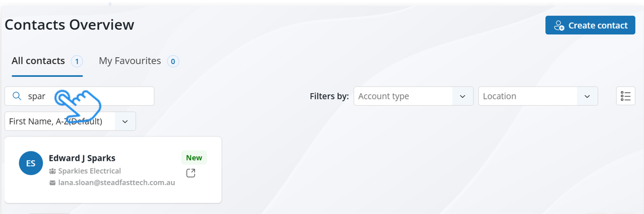Screen dimensions: 644x214
Task: Switch to the All contacts tab
Action: tap(38, 61)
